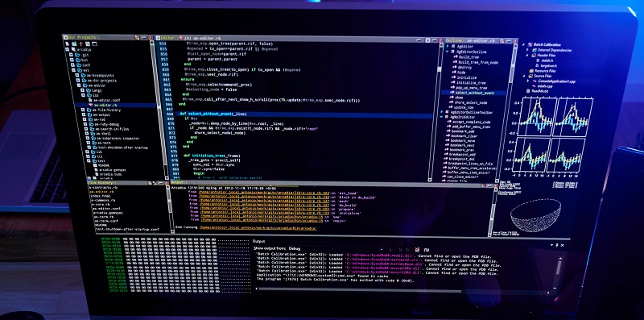Viewport: 644px width, 320px height.
Task: Select ae-editor.conf in the project tree
Action: click(107, 101)
